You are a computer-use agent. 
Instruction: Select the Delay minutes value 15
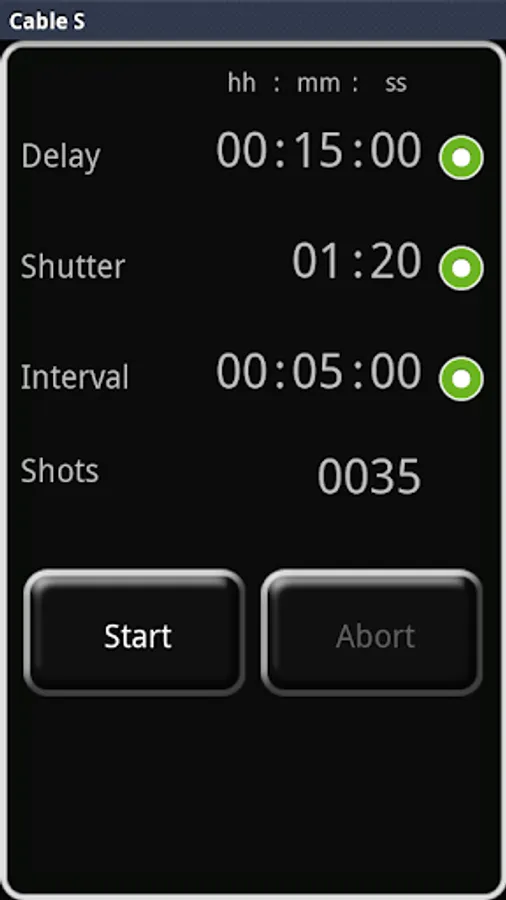click(x=318, y=150)
